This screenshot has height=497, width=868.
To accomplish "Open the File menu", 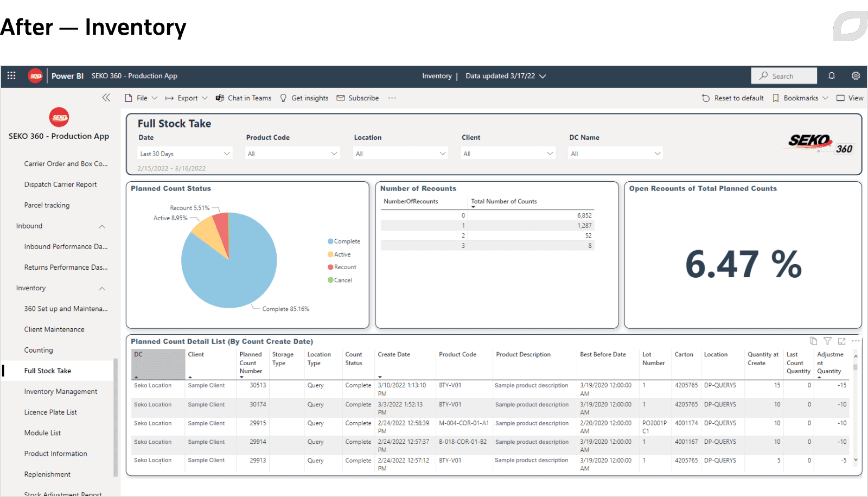I will click(141, 98).
